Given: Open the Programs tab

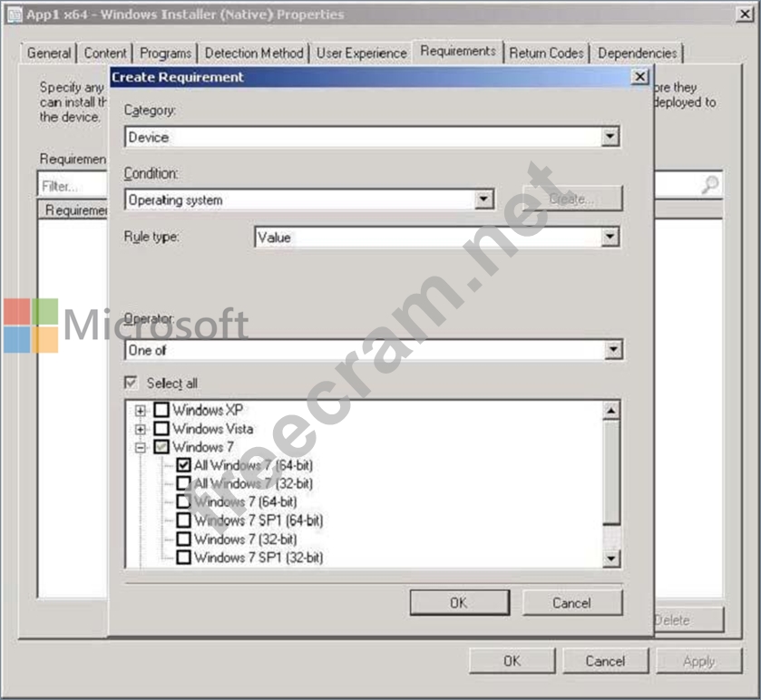Looking at the screenshot, I should point(165,53).
